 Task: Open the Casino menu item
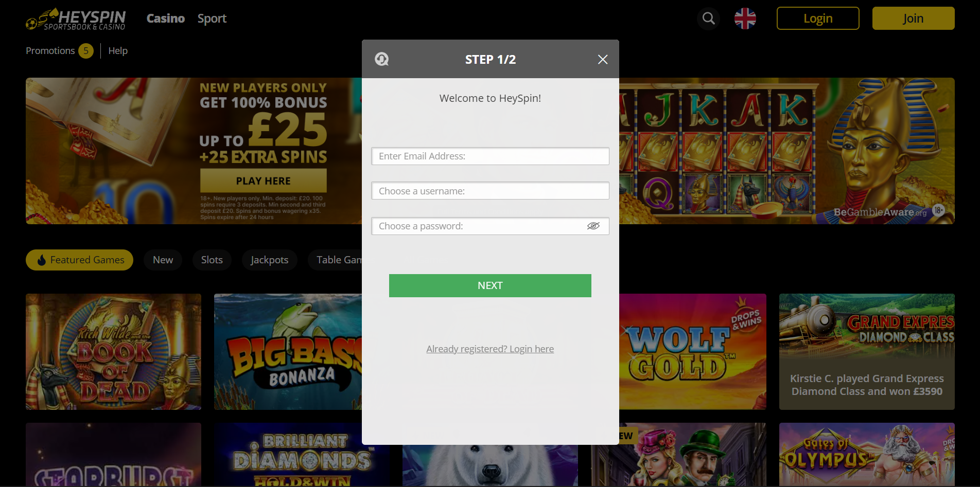(165, 19)
